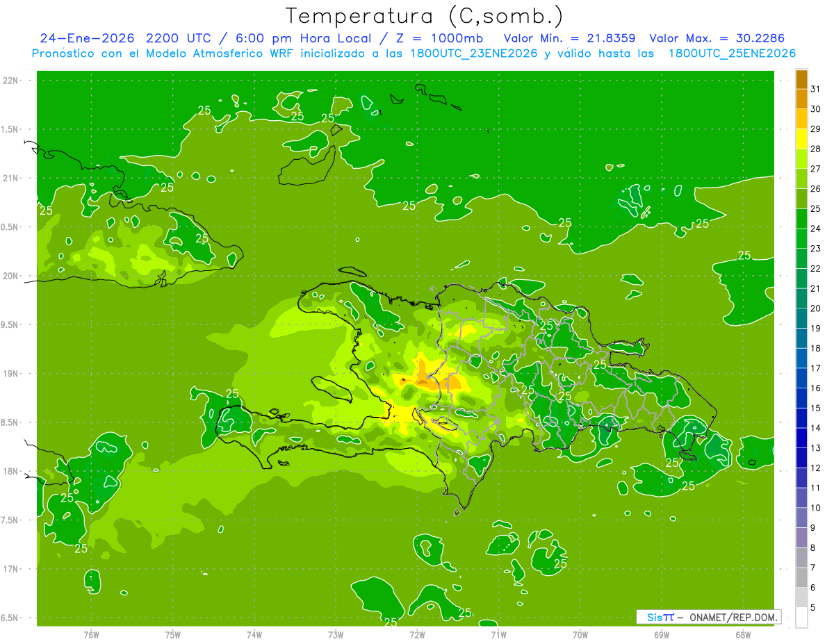Click the yellow legend swatch between 28 and 29
Screen dimensions: 834x644
(801, 139)
